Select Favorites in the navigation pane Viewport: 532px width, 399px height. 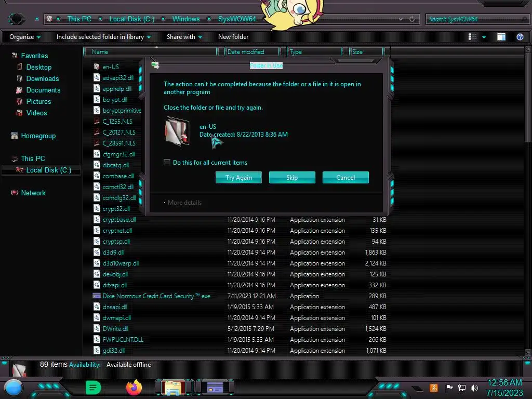tap(34, 56)
